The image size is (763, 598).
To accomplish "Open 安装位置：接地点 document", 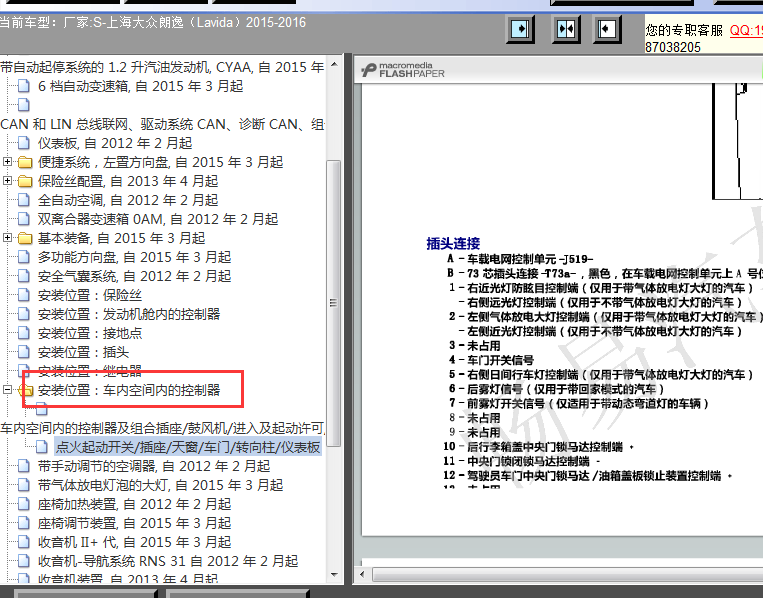I will (90, 333).
